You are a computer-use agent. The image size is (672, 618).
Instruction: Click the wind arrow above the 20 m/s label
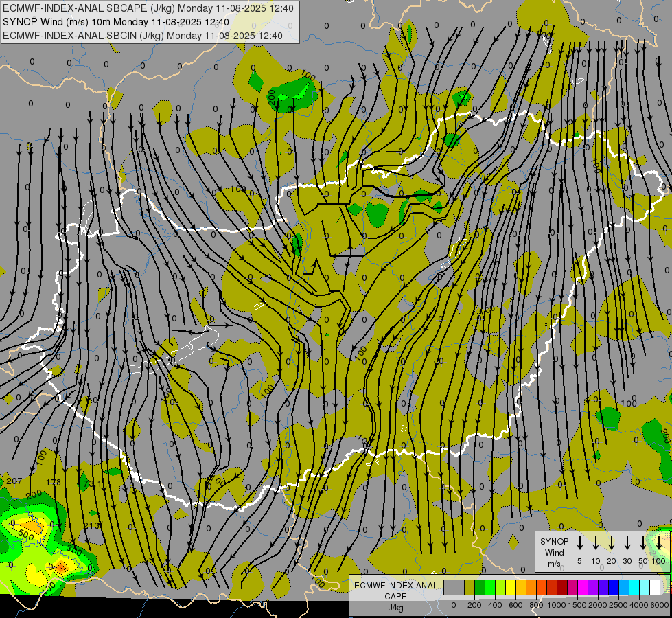(612, 543)
